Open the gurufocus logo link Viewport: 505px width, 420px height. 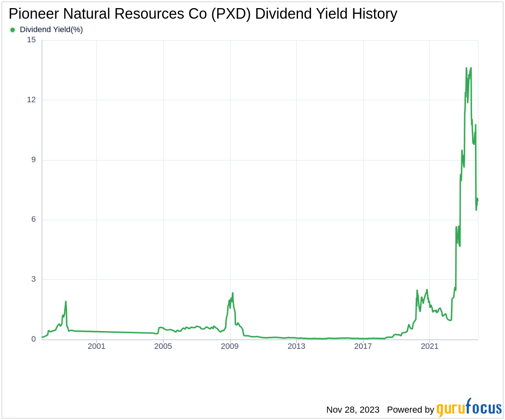pos(469,408)
